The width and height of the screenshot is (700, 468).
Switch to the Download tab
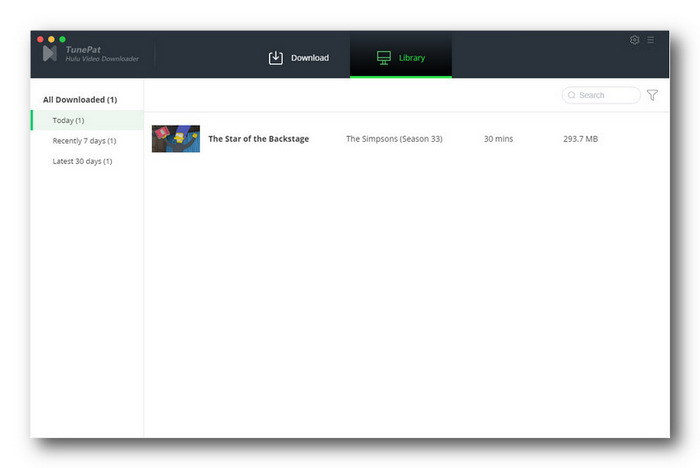(299, 58)
